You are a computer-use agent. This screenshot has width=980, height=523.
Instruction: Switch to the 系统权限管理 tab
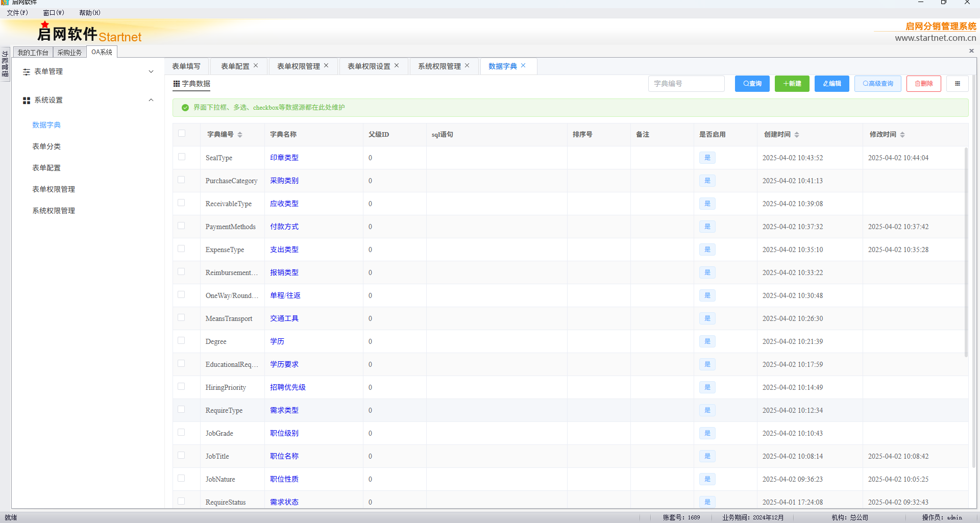439,66
